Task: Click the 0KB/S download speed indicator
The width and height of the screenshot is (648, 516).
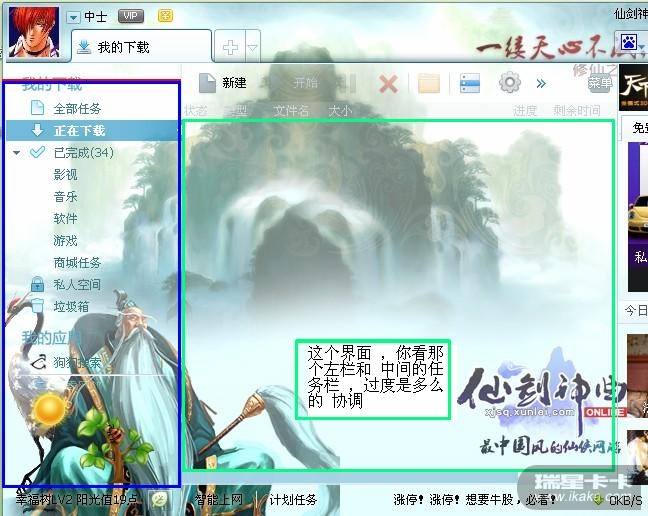Action: click(620, 500)
